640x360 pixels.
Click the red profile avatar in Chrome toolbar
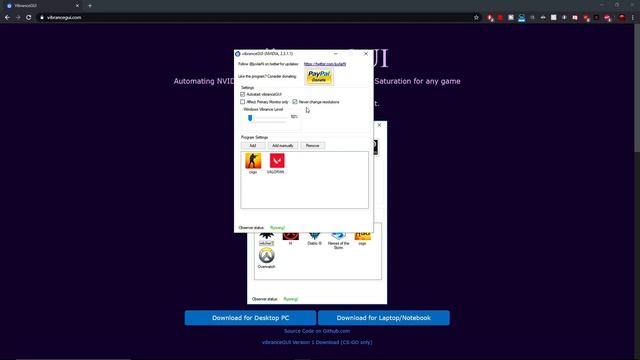pos(622,18)
